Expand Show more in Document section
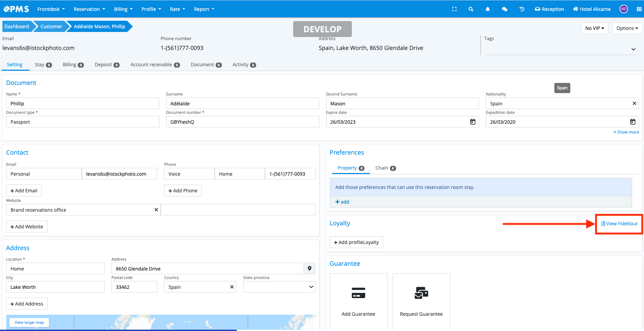This screenshot has width=644, height=331. [x=626, y=132]
